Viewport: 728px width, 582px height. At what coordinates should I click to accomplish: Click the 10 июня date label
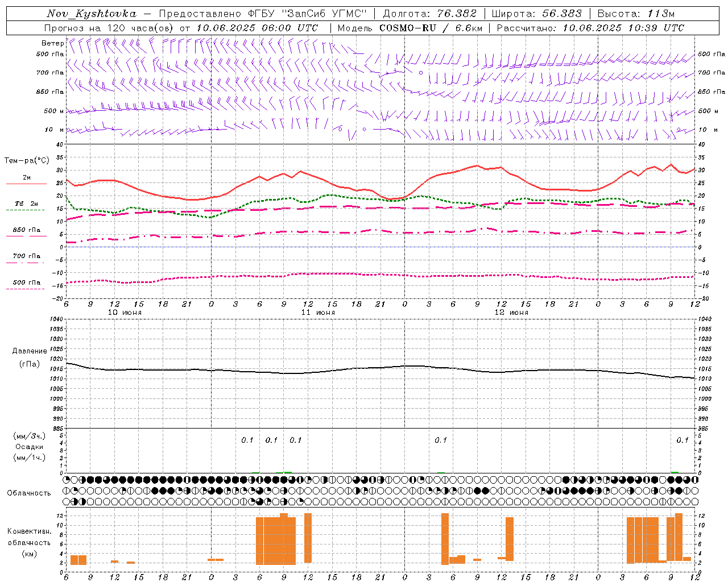(x=125, y=313)
